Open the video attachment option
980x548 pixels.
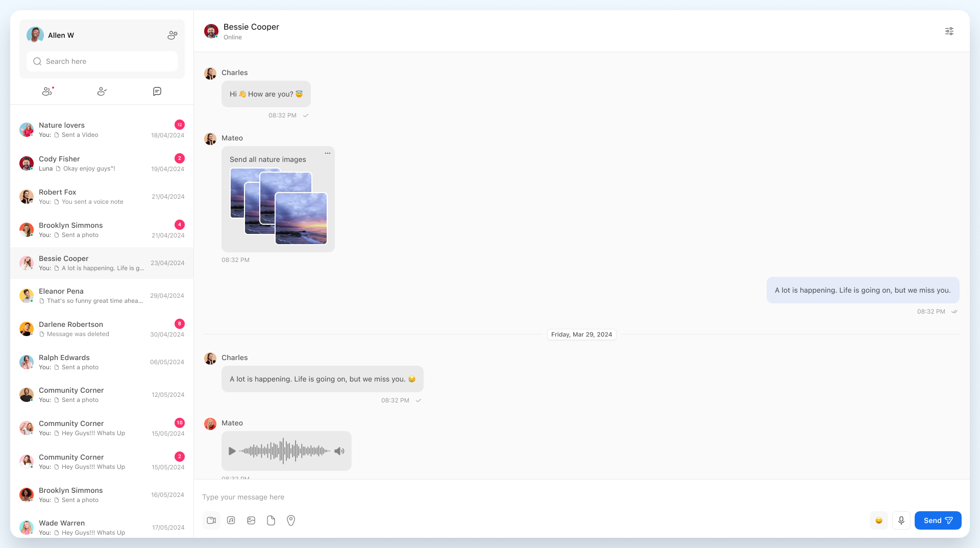point(211,520)
